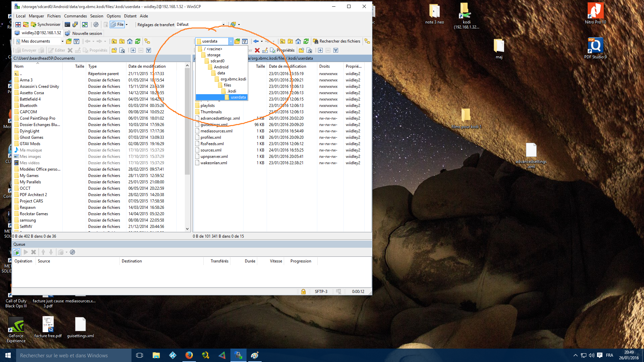Open the Session menu

[x=97, y=16]
